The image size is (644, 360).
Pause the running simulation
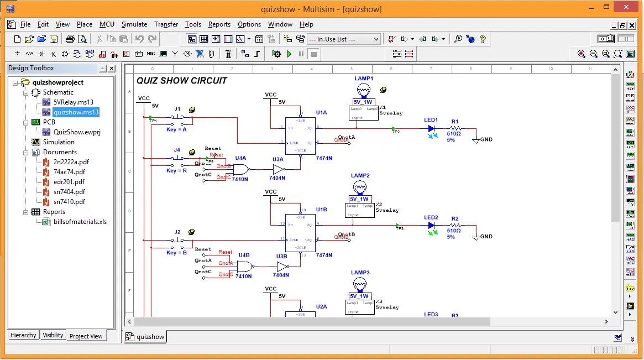point(302,54)
